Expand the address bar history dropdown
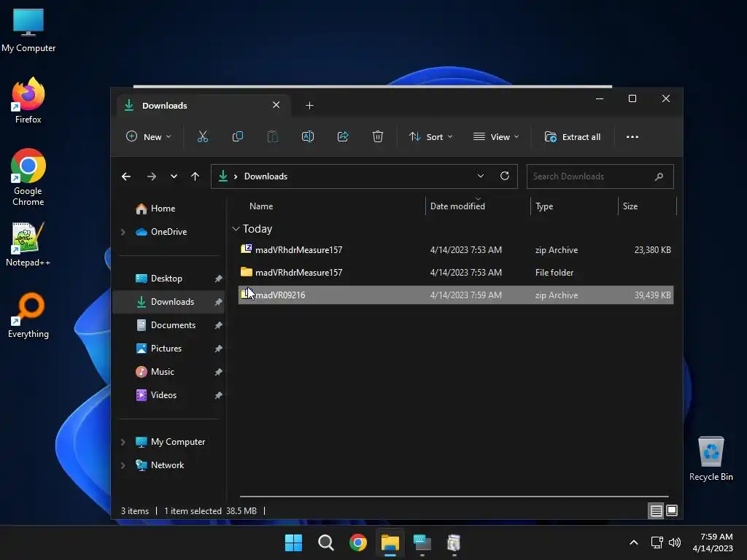 click(481, 176)
